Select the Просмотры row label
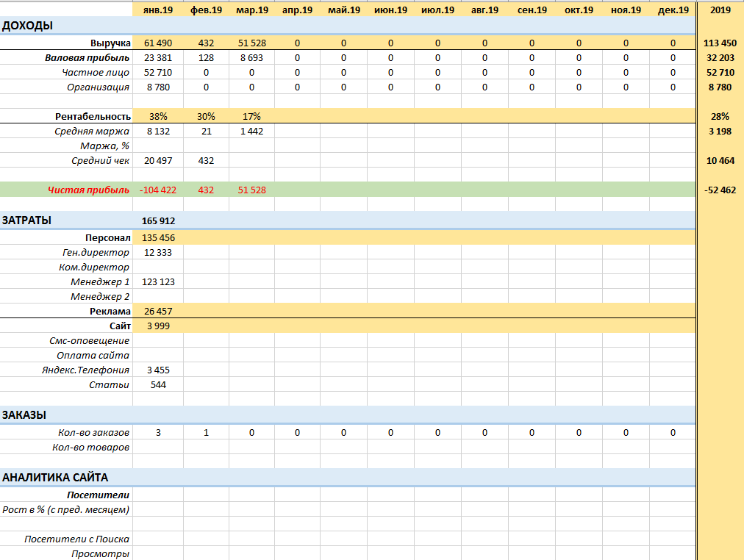 tap(101, 554)
